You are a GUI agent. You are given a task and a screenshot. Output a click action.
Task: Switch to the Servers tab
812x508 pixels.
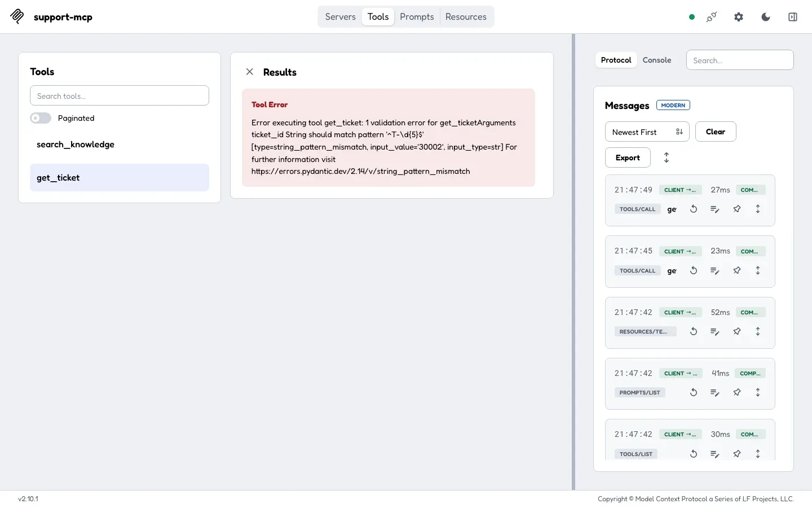[x=341, y=17]
